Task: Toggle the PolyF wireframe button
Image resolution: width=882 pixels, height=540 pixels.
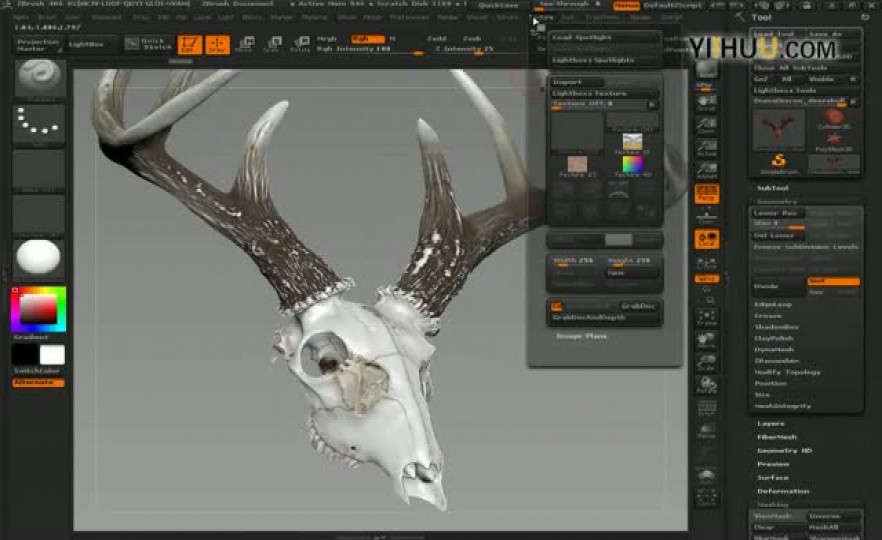Action: click(x=706, y=408)
